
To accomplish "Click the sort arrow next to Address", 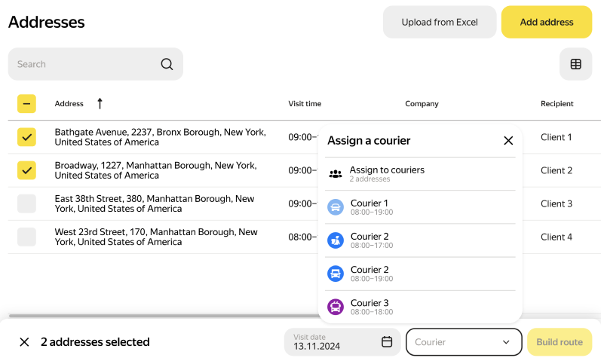I will click(x=100, y=103).
